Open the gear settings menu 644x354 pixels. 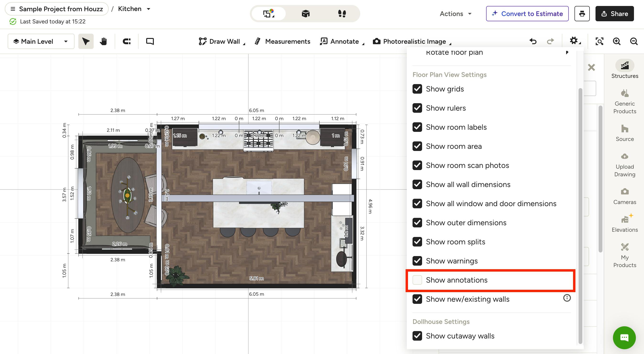tap(574, 41)
